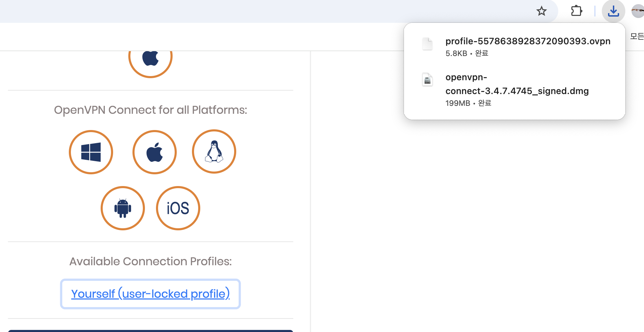Image resolution: width=644 pixels, height=332 pixels.
Task: Click the blank file icon beside the .ovpn download
Action: coord(427,44)
